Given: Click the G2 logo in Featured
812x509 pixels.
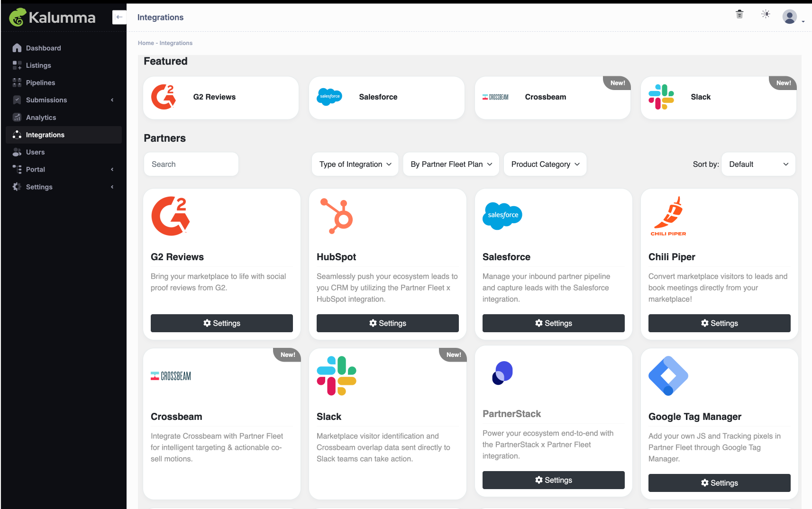Looking at the screenshot, I should click(x=164, y=97).
